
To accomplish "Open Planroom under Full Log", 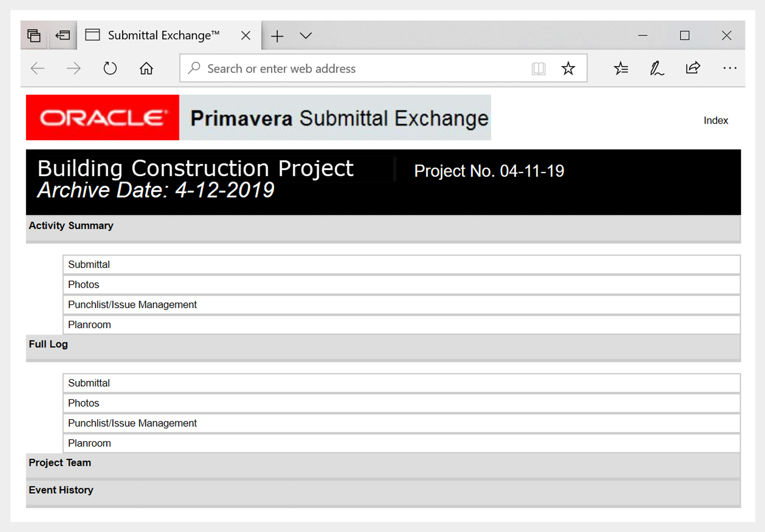I will click(x=89, y=443).
